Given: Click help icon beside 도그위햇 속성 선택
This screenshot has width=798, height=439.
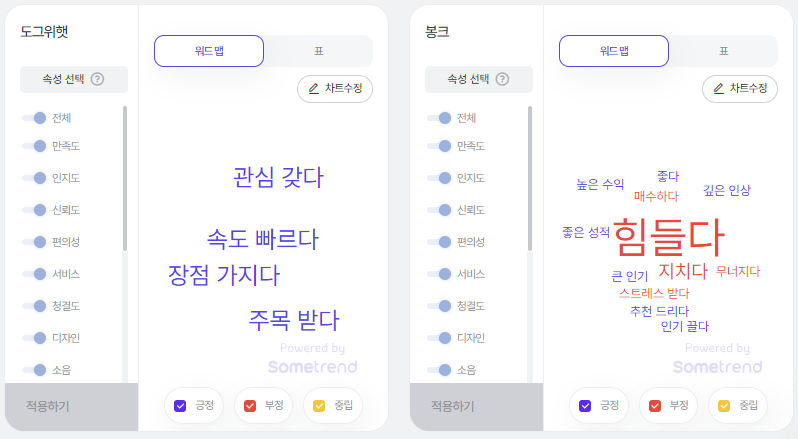Looking at the screenshot, I should coord(98,79).
